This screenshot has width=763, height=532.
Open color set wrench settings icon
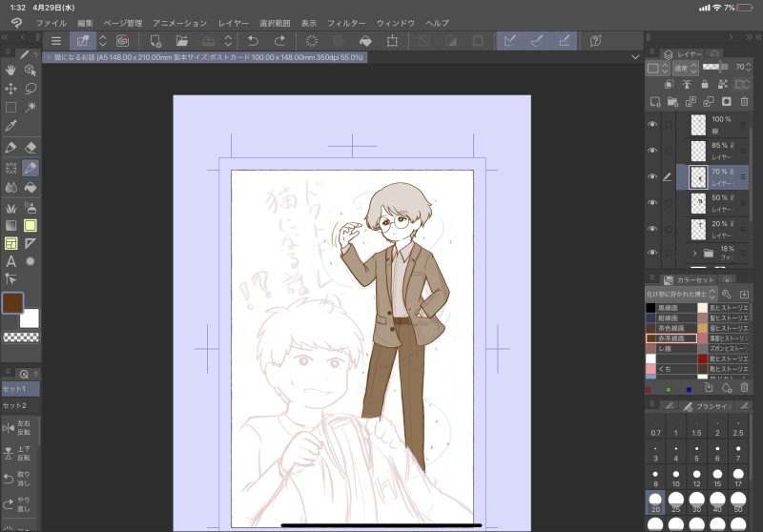pyautogui.click(x=727, y=294)
